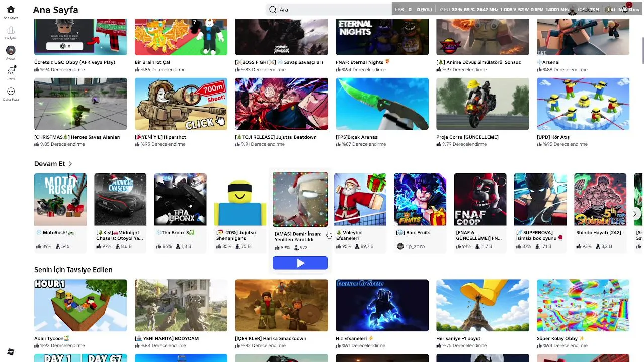Open MotoRush game thumbnail
644x362 pixels.
pyautogui.click(x=60, y=200)
